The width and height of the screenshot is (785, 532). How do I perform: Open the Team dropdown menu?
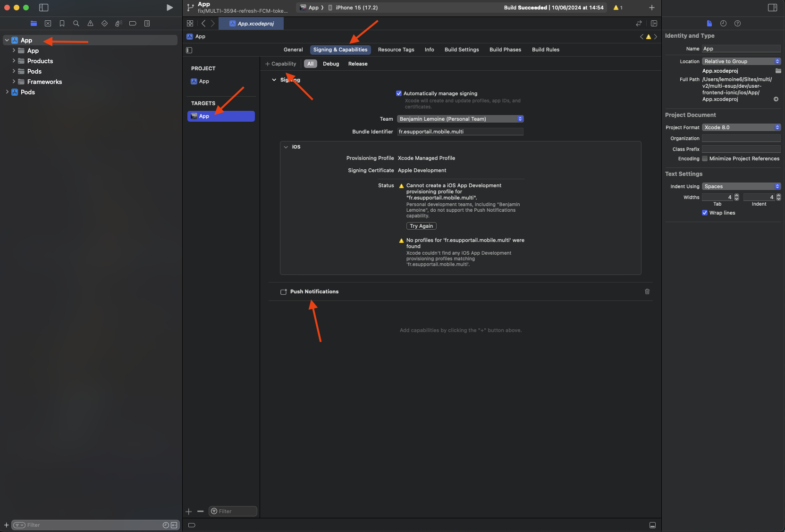click(x=460, y=119)
